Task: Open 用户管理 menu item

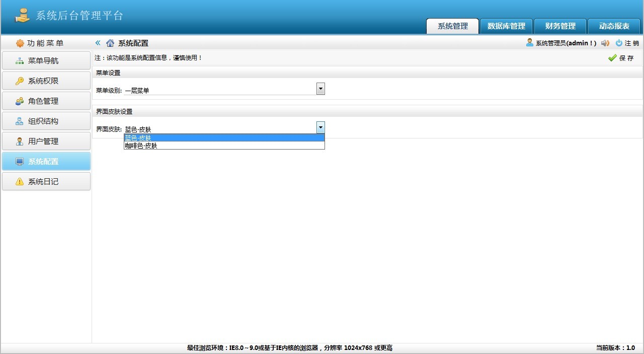Action: point(46,141)
